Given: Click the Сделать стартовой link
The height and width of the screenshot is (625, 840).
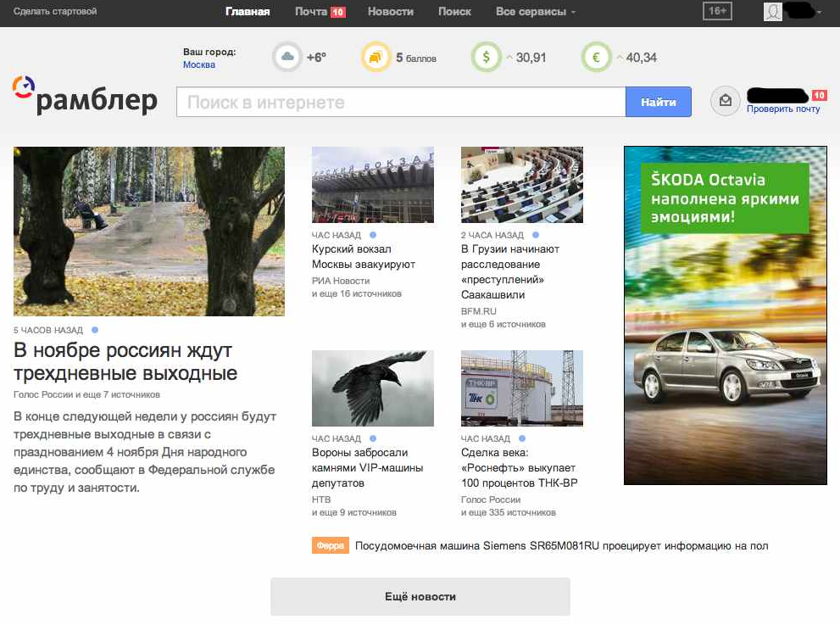Looking at the screenshot, I should (x=55, y=12).
